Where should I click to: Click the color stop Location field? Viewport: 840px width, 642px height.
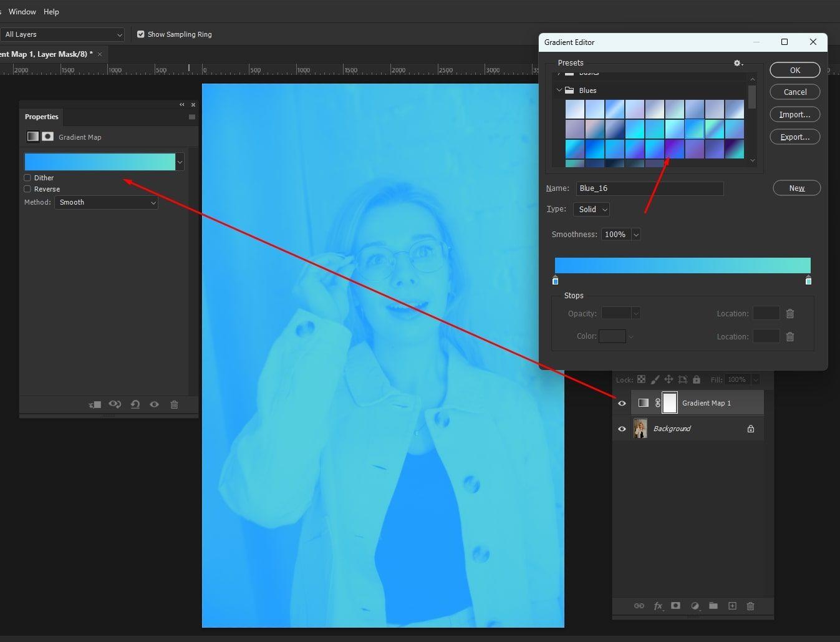point(766,336)
